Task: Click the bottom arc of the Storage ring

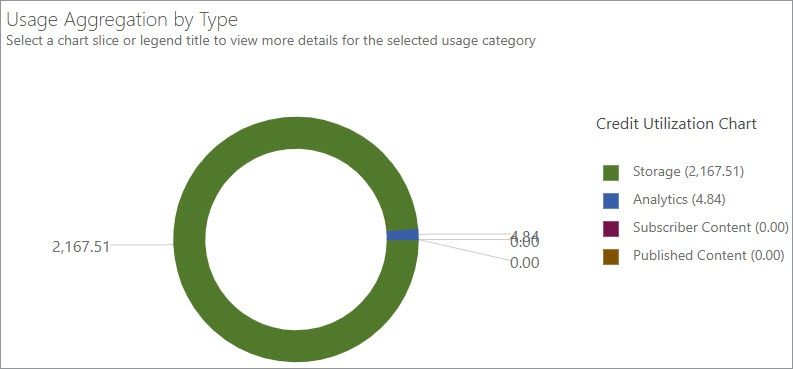Action: pos(296,346)
